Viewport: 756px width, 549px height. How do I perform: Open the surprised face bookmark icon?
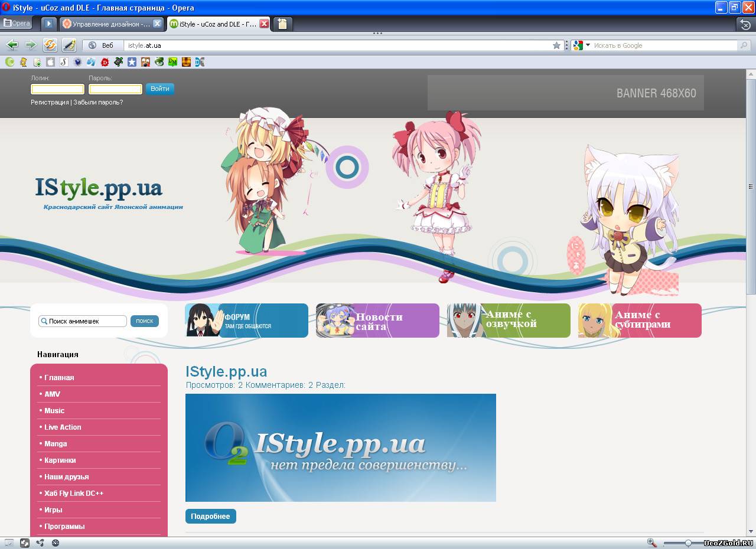(146, 61)
